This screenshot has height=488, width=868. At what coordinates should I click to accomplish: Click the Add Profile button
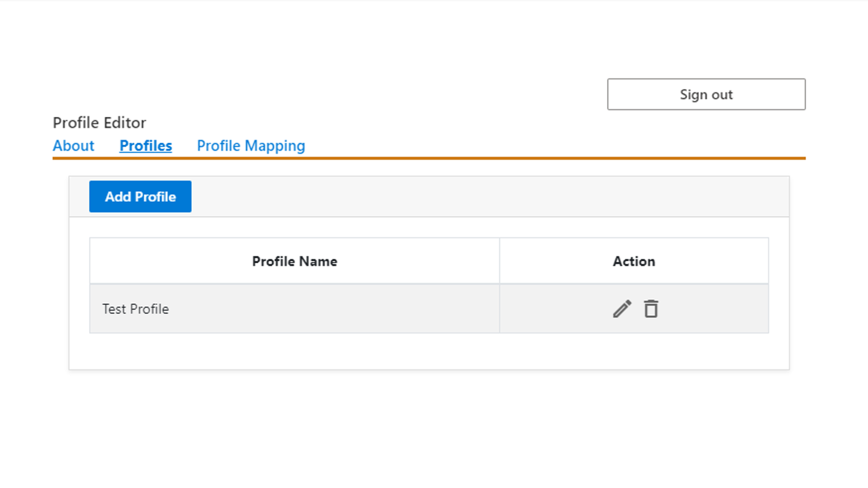pyautogui.click(x=140, y=197)
